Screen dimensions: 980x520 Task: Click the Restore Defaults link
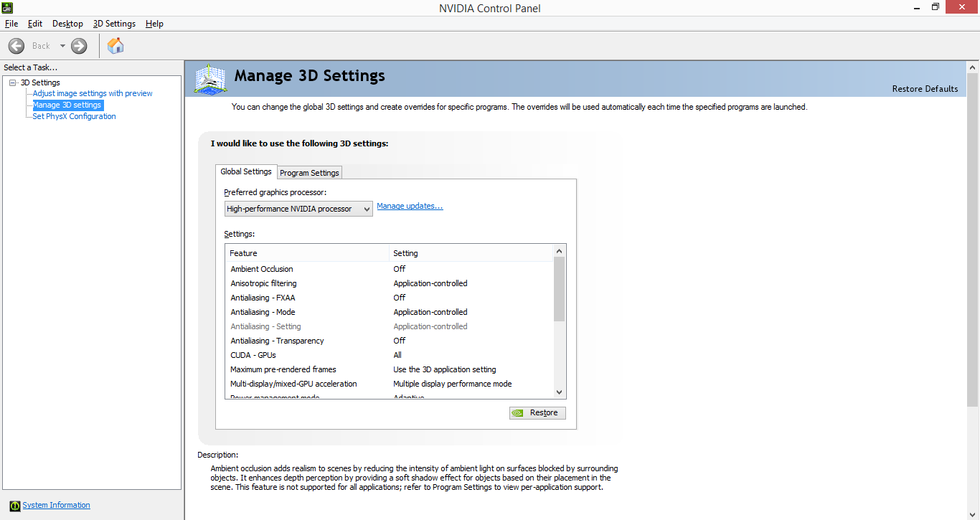pyautogui.click(x=925, y=89)
